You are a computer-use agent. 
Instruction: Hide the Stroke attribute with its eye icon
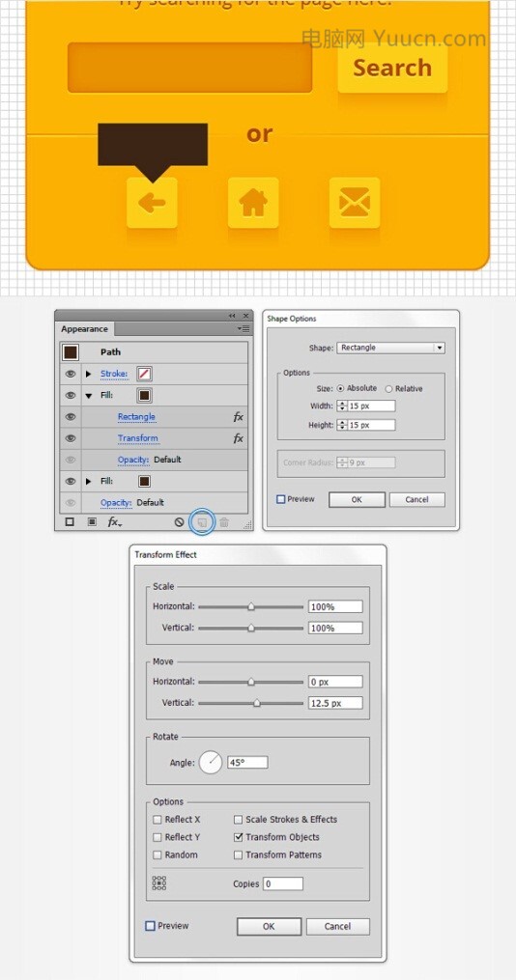(71, 374)
